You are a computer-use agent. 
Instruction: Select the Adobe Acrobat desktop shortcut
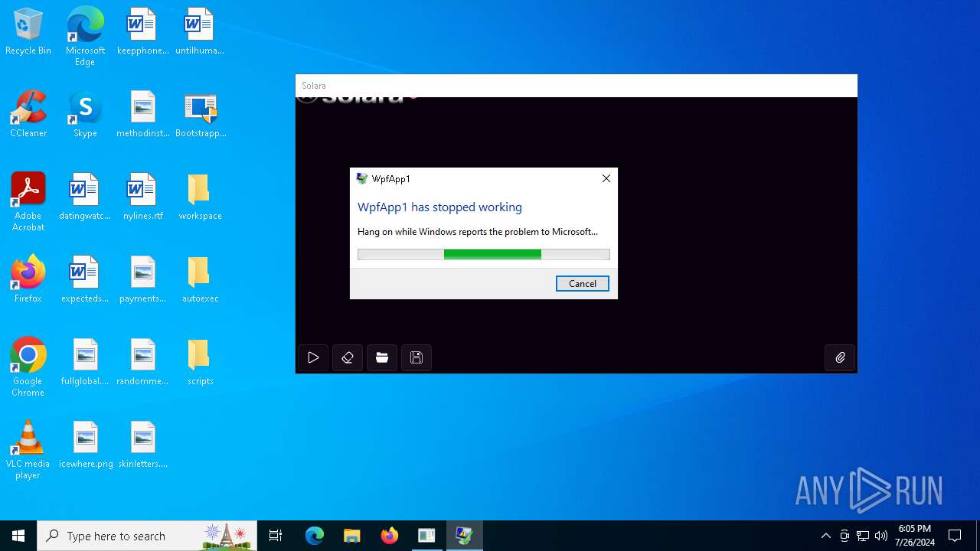point(28,202)
